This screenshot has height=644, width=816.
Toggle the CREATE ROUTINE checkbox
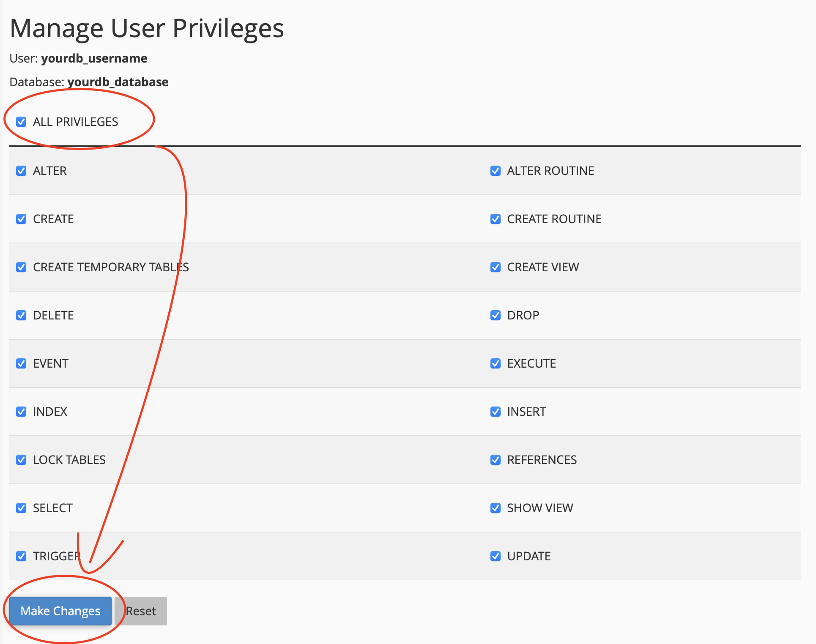coord(495,219)
